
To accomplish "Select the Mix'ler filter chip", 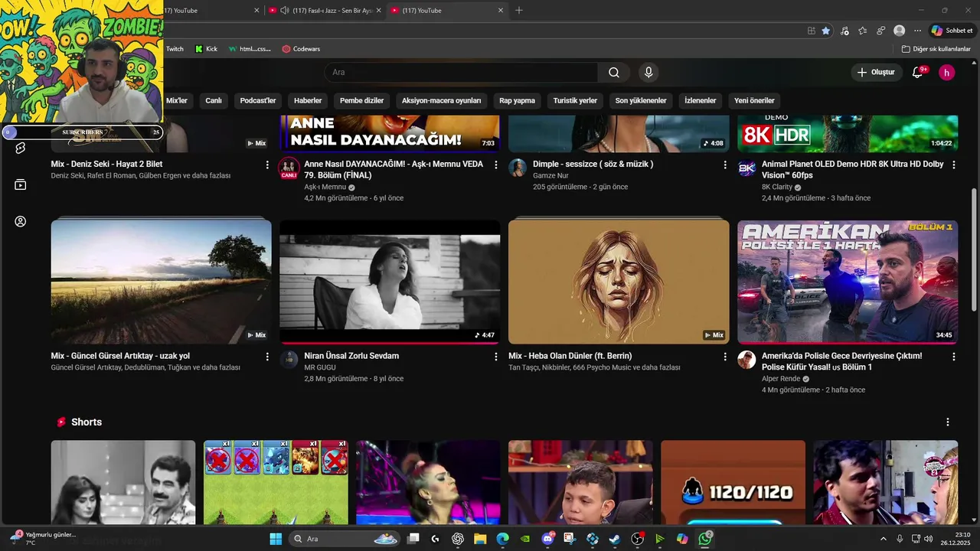I will [177, 100].
